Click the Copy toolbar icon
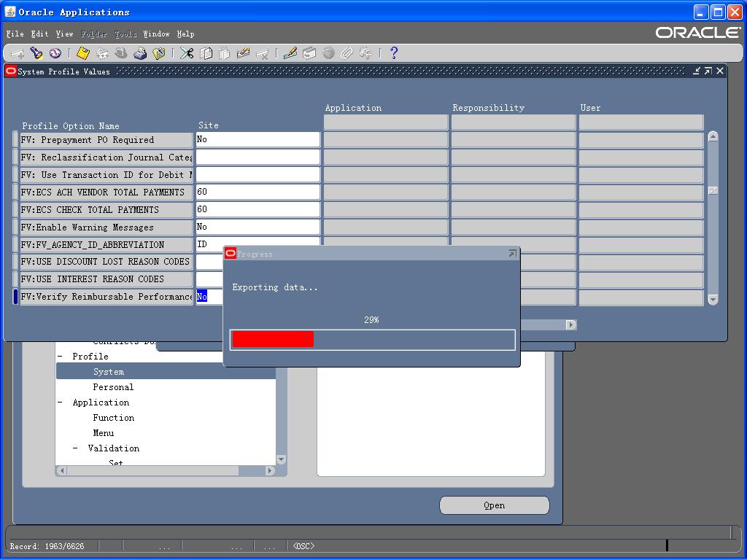This screenshot has height=560, width=747. (206, 53)
